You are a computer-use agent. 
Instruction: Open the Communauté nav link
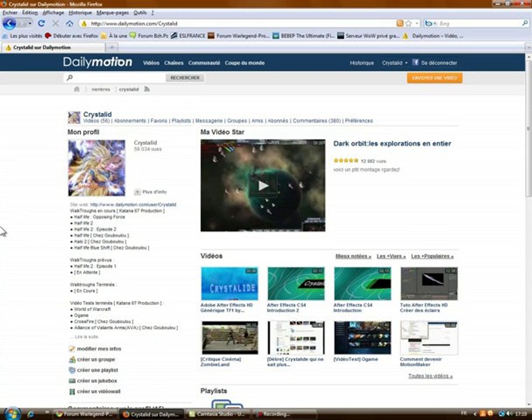point(204,63)
